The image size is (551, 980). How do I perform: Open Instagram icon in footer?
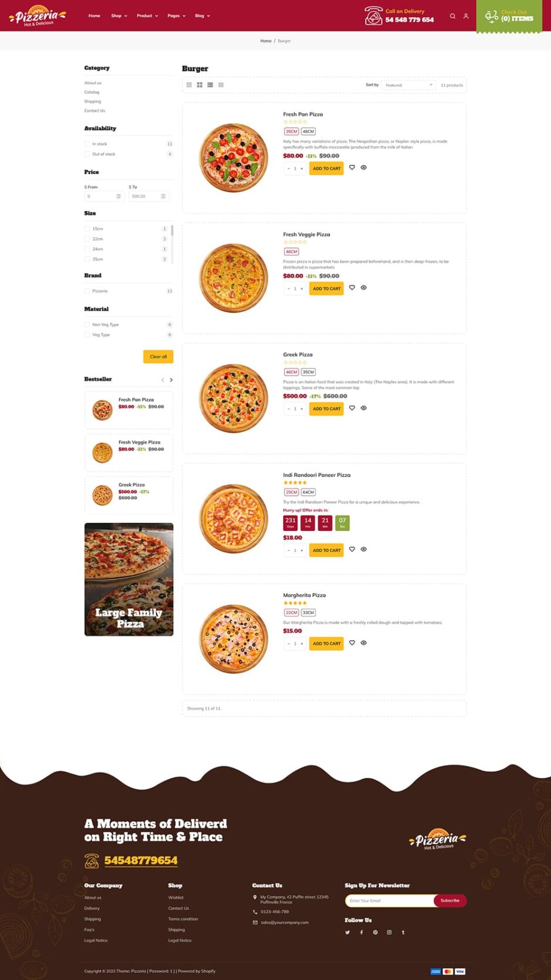(x=389, y=932)
